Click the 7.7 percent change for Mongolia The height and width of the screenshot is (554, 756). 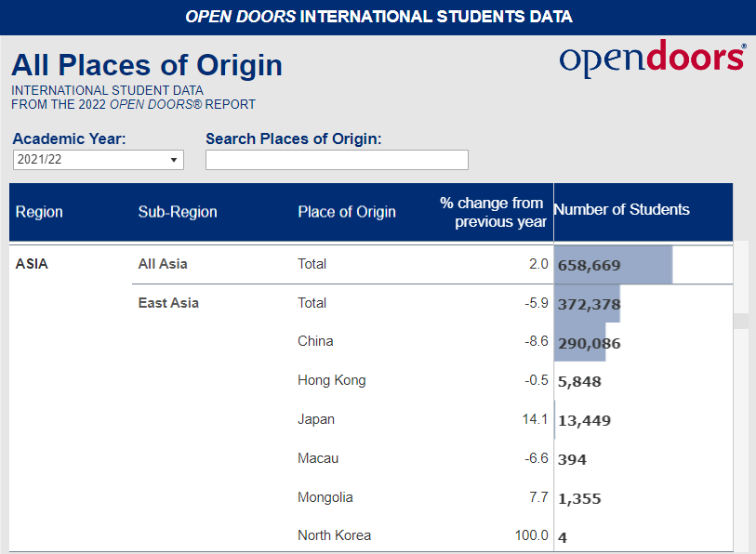[538, 497]
